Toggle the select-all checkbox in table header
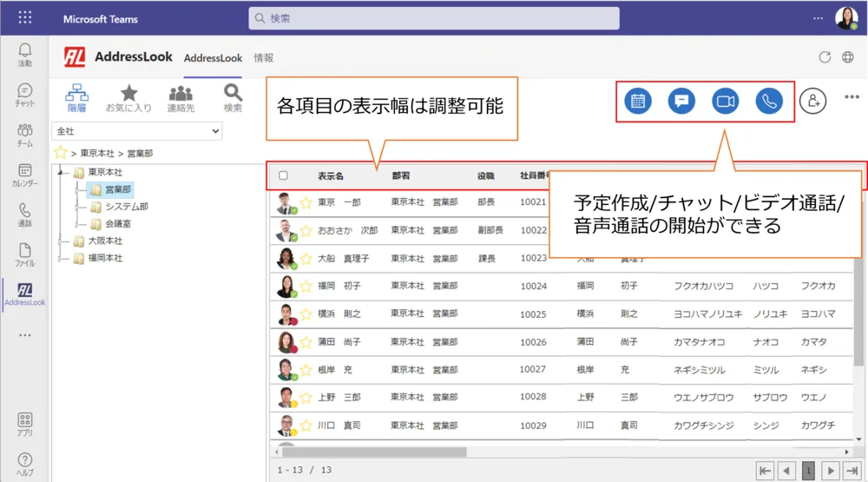This screenshot has width=868, height=482. pyautogui.click(x=283, y=175)
